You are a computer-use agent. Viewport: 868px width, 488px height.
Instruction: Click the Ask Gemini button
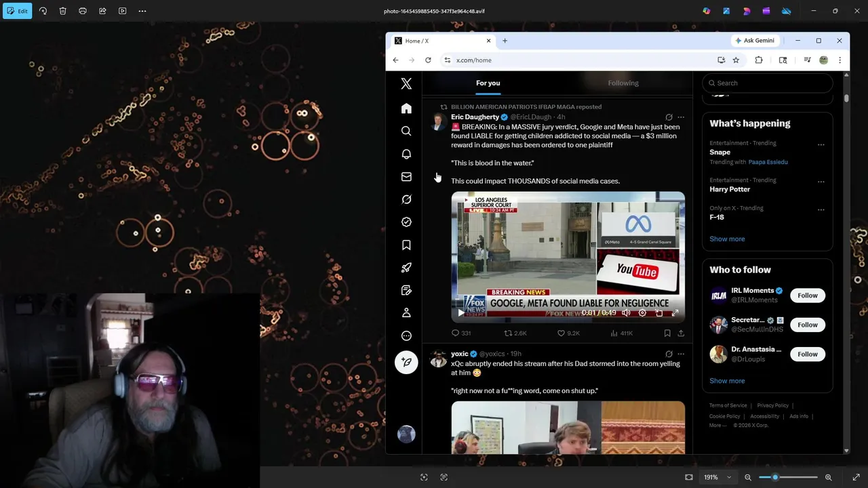click(x=755, y=41)
